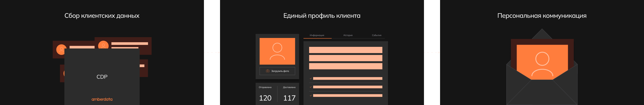Image resolution: width=644 pixels, height=105 pixels.
Task: Click the person icon in the envelope letter
Action: point(542,64)
